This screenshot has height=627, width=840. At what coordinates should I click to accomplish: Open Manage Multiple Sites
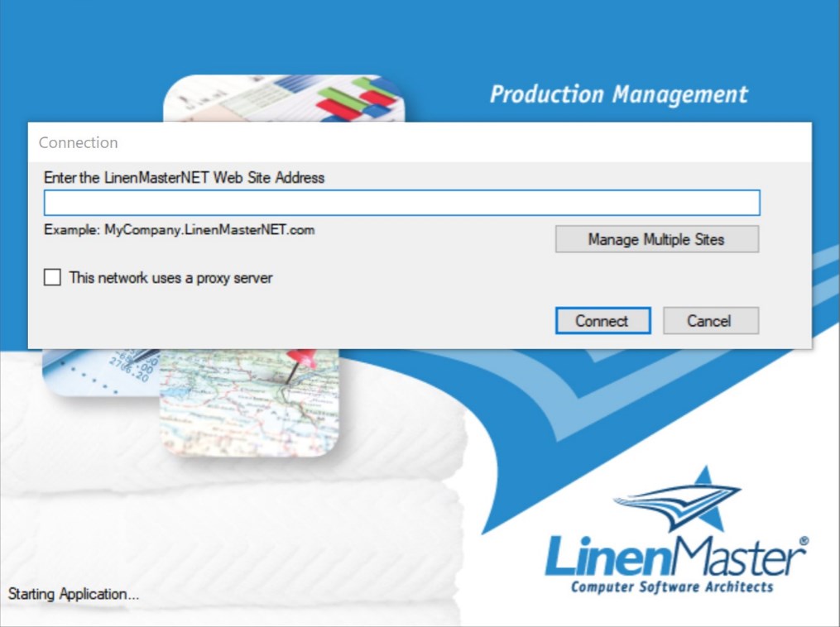pyautogui.click(x=657, y=239)
